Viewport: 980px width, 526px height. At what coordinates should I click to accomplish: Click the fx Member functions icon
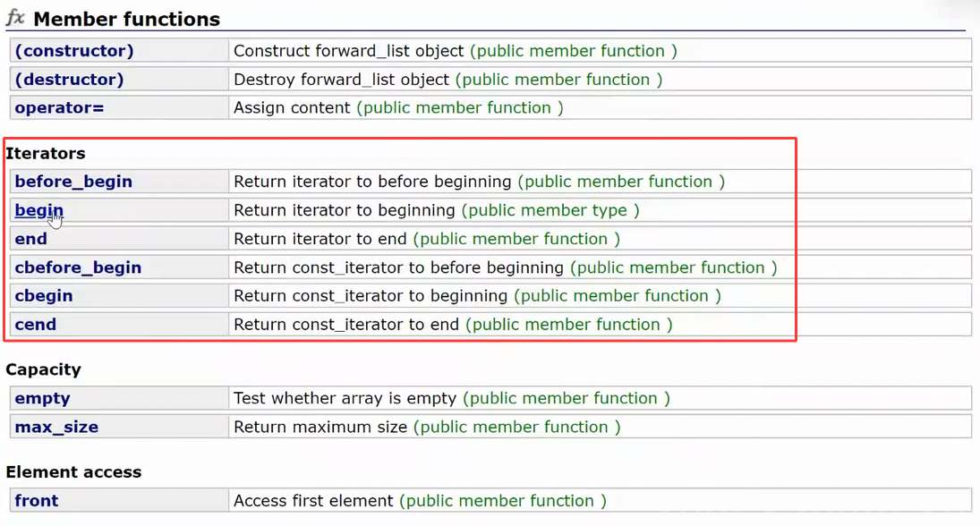point(15,18)
